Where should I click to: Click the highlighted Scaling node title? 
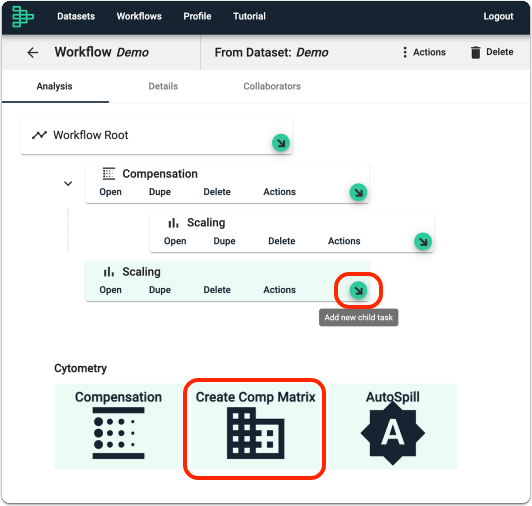(x=141, y=272)
